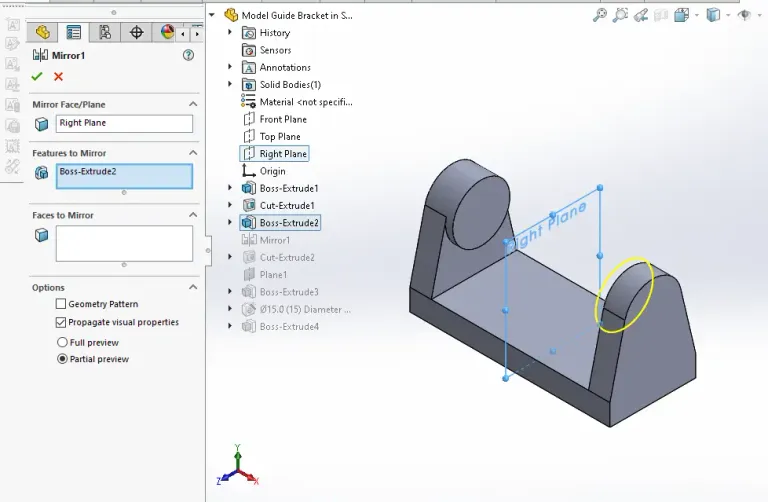Open the DimXpertManager crosshair tab
The height and width of the screenshot is (502, 768).
(x=136, y=32)
